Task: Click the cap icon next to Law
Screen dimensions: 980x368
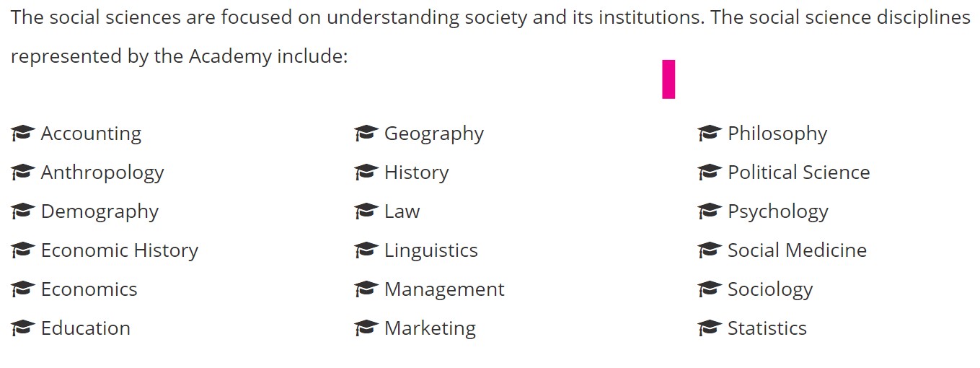Action: [x=366, y=211]
